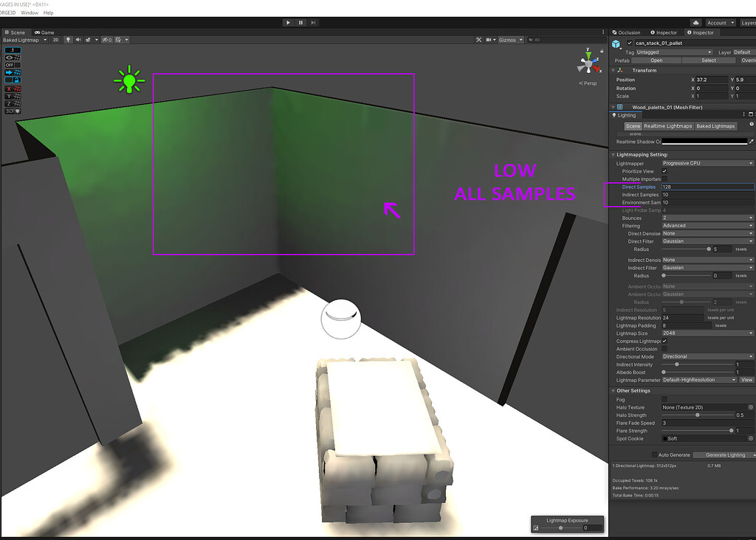Open the Tag dropdown
This screenshot has width=756, height=540.
[x=673, y=52]
